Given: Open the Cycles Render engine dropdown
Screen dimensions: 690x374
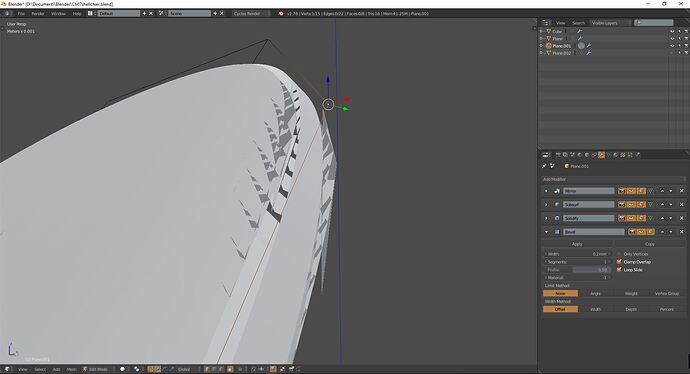Looking at the screenshot, I should click(x=250, y=14).
